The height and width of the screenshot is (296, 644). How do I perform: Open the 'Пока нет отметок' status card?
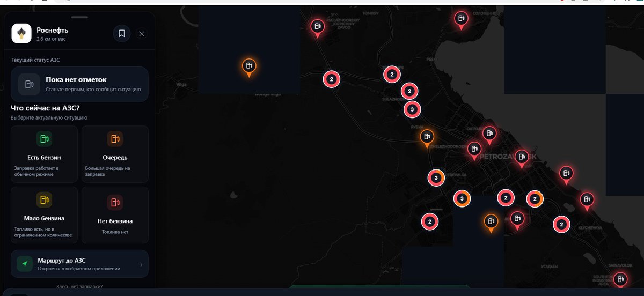pyautogui.click(x=79, y=84)
